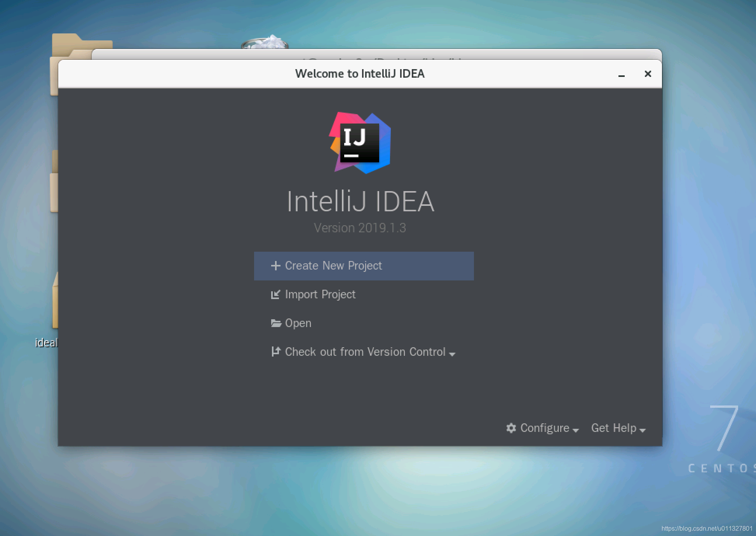This screenshot has height=536, width=756.
Task: Click the Create New Project option
Action: click(364, 266)
